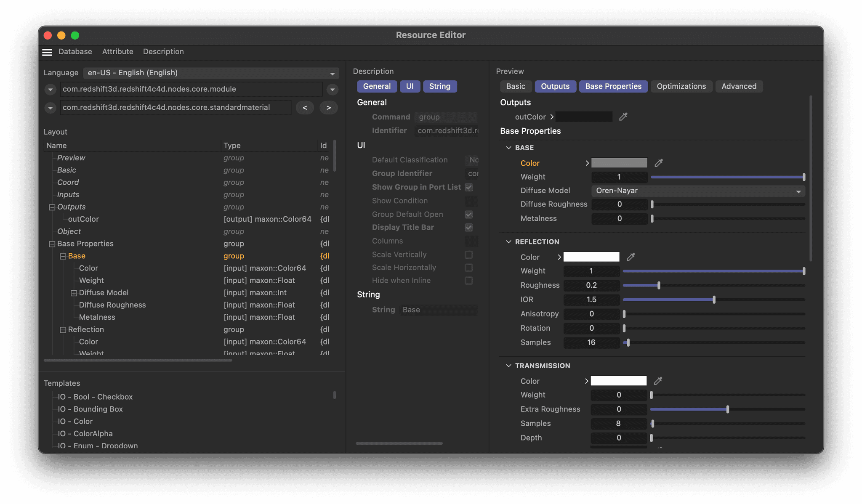Click the Base Weight value field
This screenshot has height=504, width=862.
pyautogui.click(x=619, y=177)
